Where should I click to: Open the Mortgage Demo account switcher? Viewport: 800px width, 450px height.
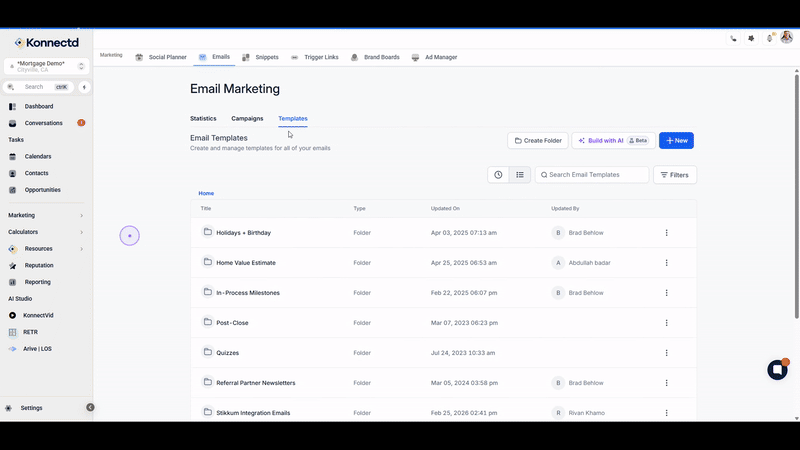(x=46, y=66)
